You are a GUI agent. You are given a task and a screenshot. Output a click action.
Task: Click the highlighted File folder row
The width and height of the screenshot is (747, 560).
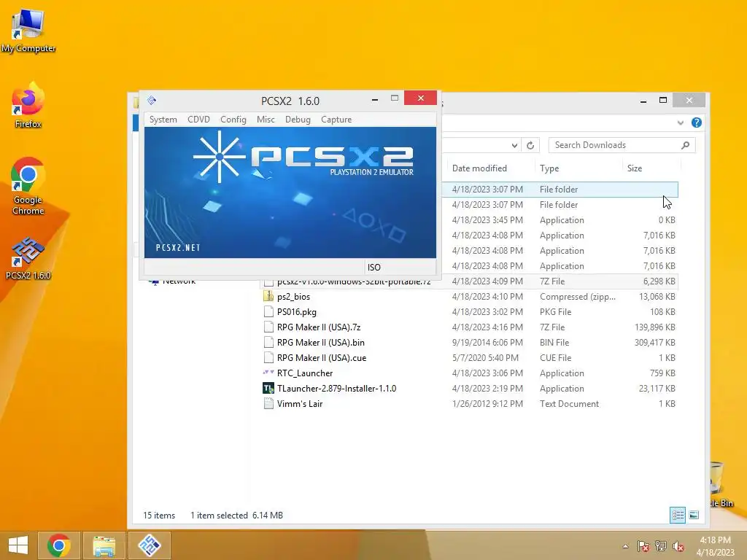(560, 190)
